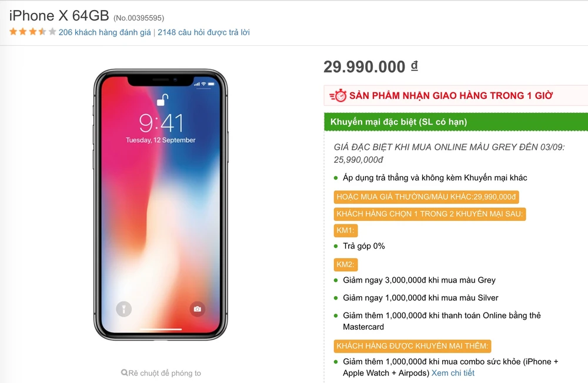Image resolution: width=588 pixels, height=383 pixels.
Task: Click the iPhone X 64GB title
Action: coord(59,15)
